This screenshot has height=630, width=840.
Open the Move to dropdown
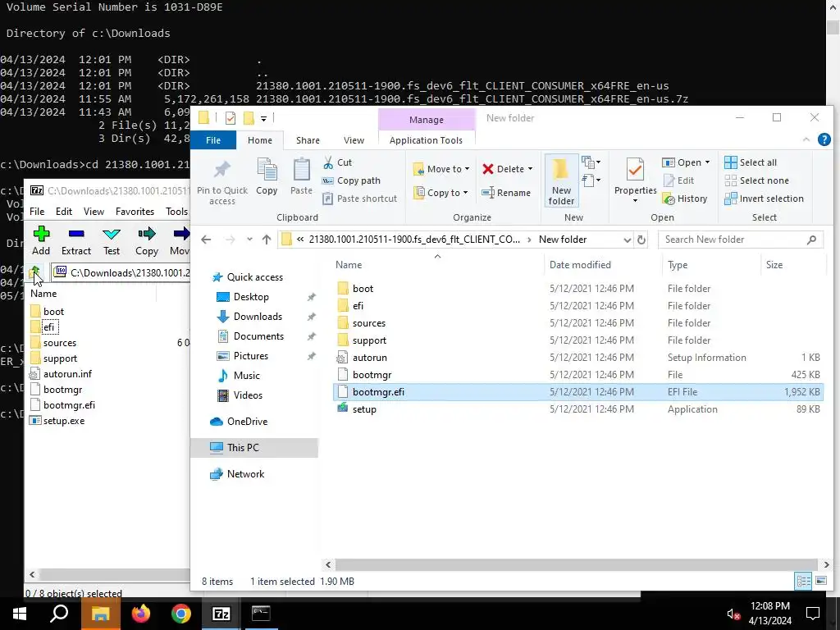pos(441,169)
